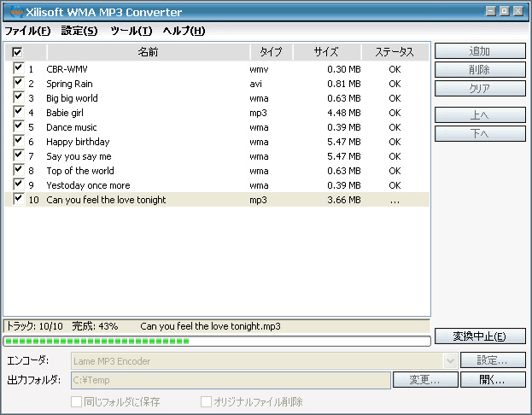Sort list by 名前 column header
Viewport: 532px width, 415px height.
(x=147, y=52)
